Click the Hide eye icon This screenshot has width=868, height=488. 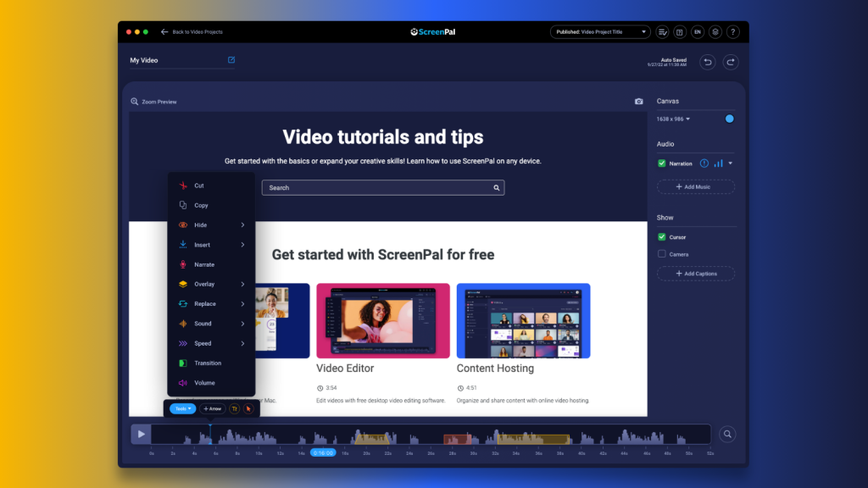click(x=183, y=225)
